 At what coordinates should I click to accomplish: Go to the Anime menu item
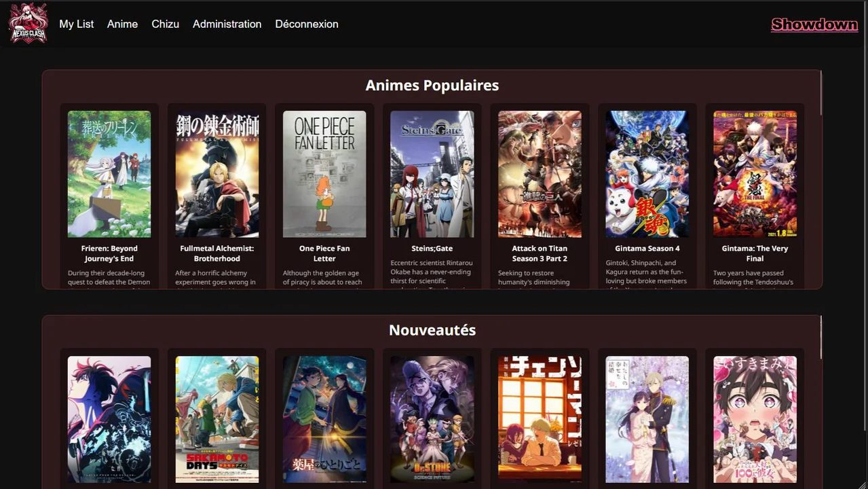(x=122, y=24)
